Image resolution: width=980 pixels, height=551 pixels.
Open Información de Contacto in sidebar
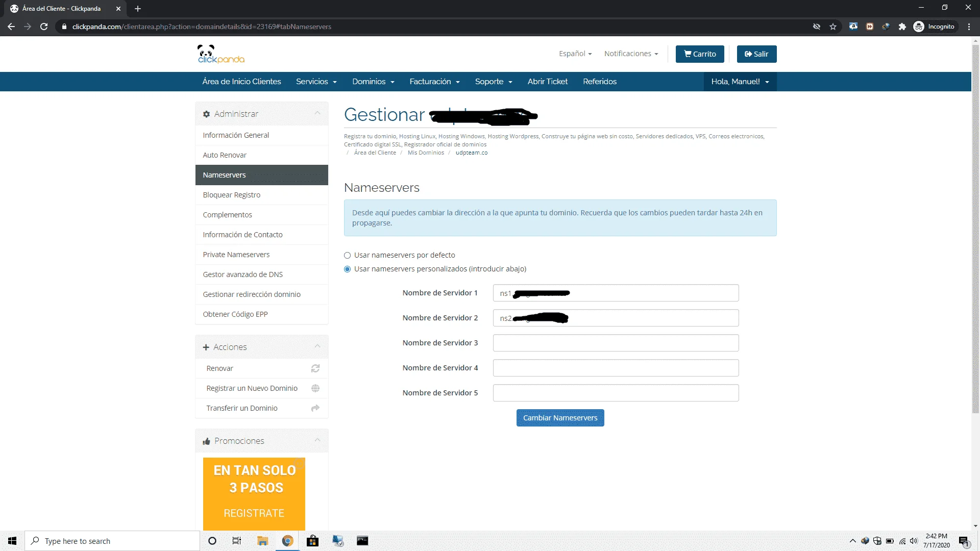262,235
